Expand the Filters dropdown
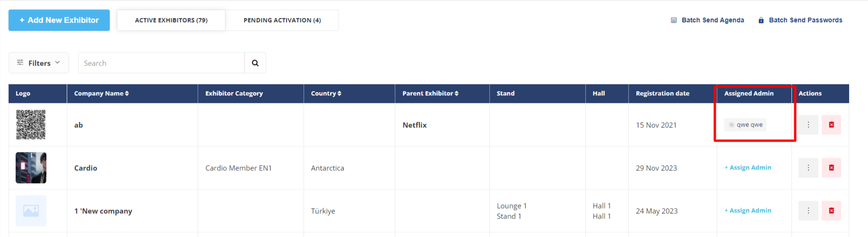 click(39, 63)
